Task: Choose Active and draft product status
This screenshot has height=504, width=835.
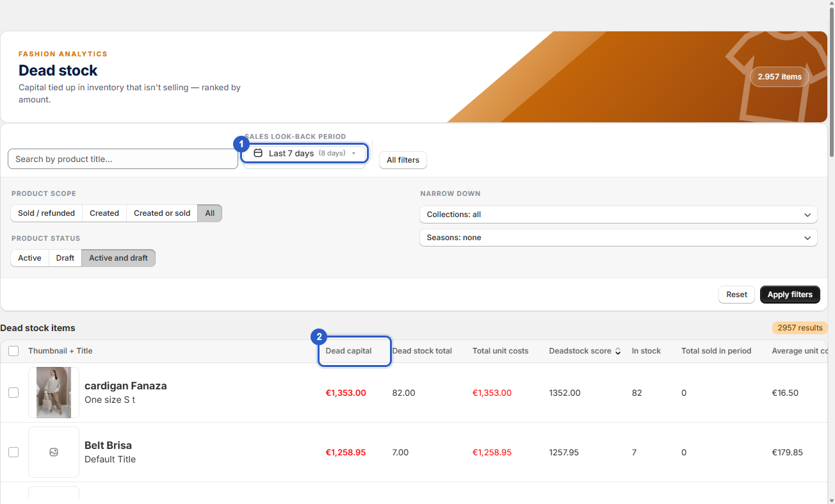Action: 118,258
